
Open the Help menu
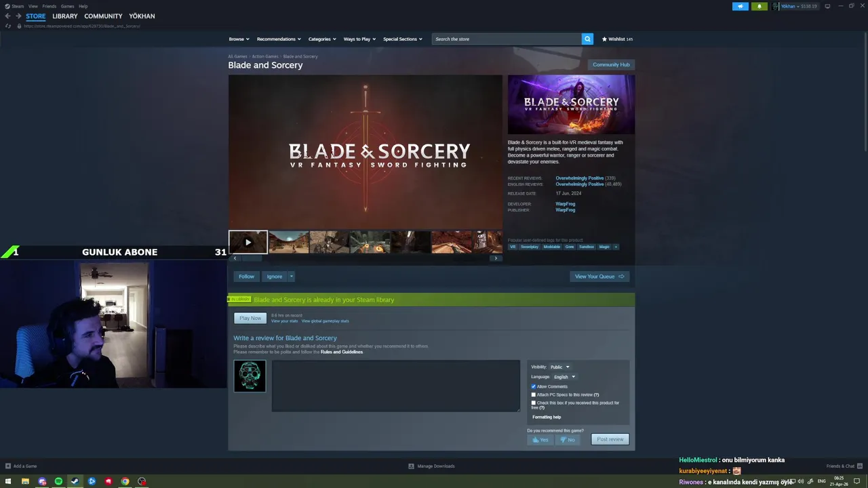(83, 6)
